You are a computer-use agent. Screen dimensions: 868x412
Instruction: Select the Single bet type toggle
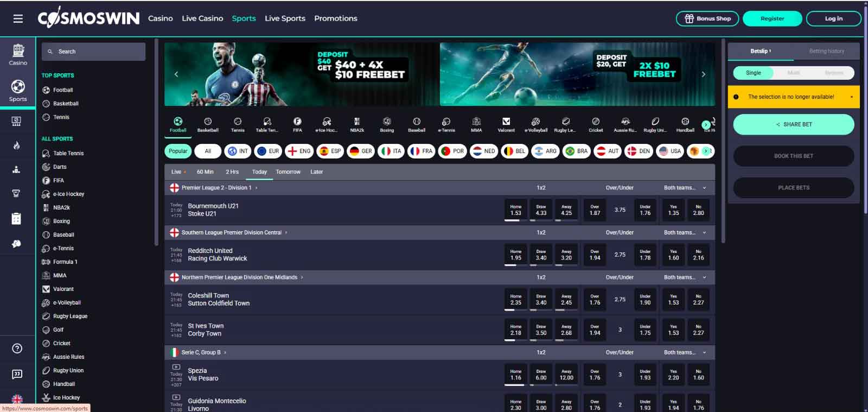754,73
